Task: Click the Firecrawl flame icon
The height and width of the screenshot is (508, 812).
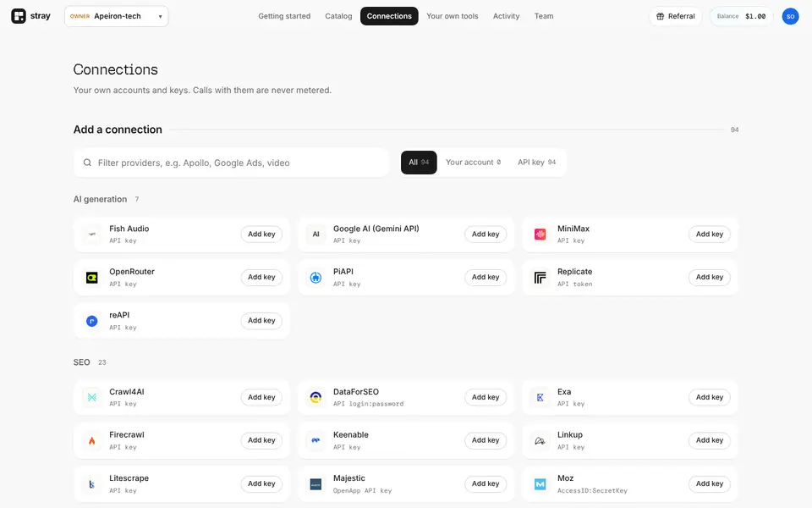Action: [91, 440]
